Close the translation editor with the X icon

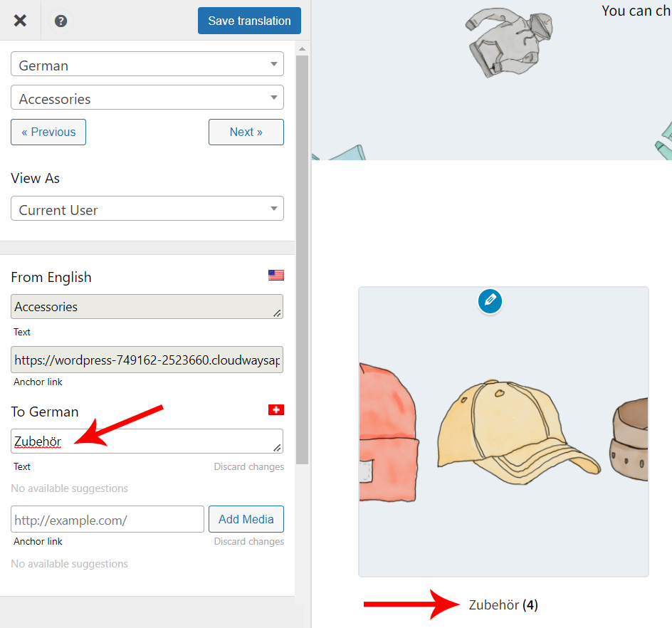point(20,20)
